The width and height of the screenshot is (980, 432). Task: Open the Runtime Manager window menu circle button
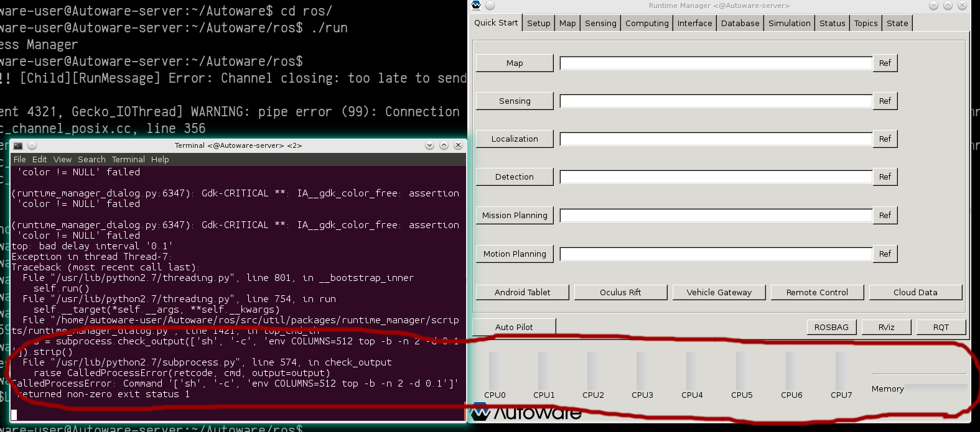(x=490, y=6)
